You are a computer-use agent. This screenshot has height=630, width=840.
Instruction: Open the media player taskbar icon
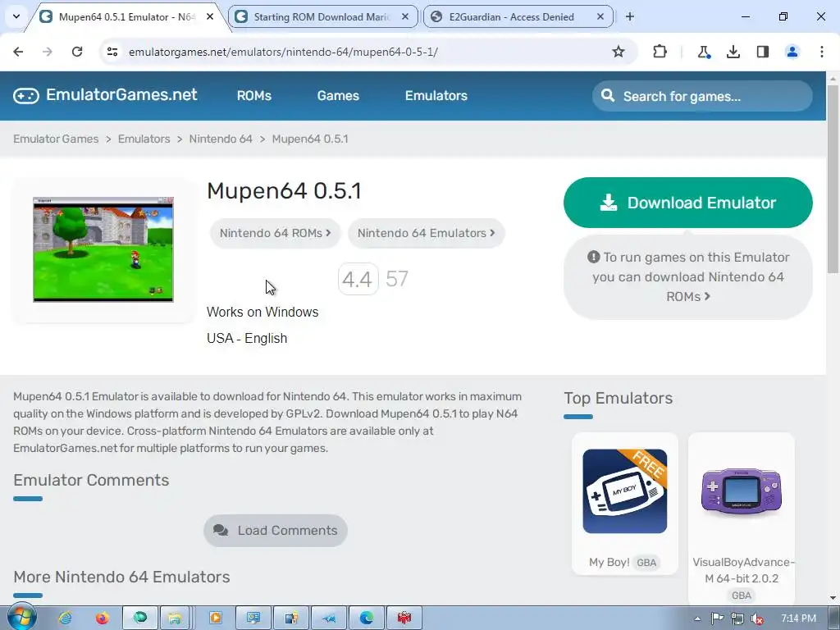(x=216, y=619)
